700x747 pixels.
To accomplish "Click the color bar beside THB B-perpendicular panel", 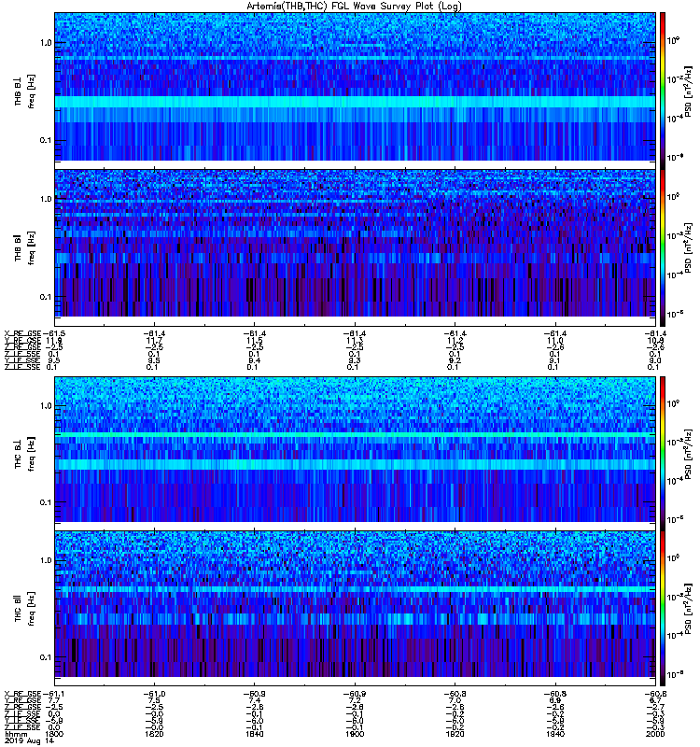I will (x=663, y=90).
